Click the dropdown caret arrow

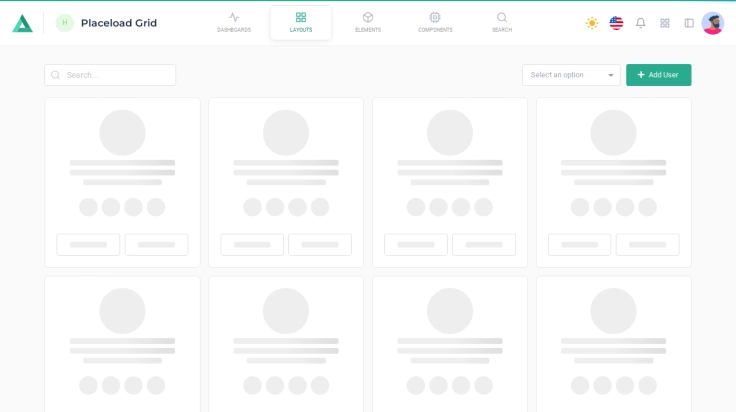coord(611,75)
